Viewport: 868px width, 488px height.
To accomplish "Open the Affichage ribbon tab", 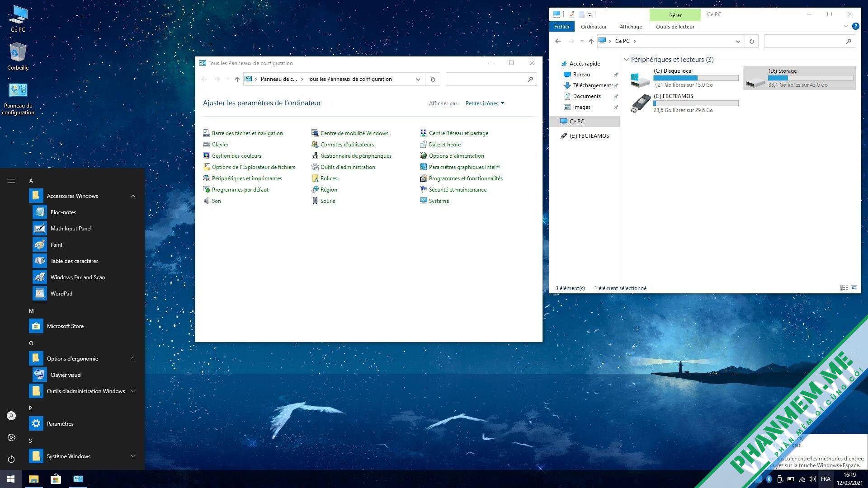I will 631,27.
